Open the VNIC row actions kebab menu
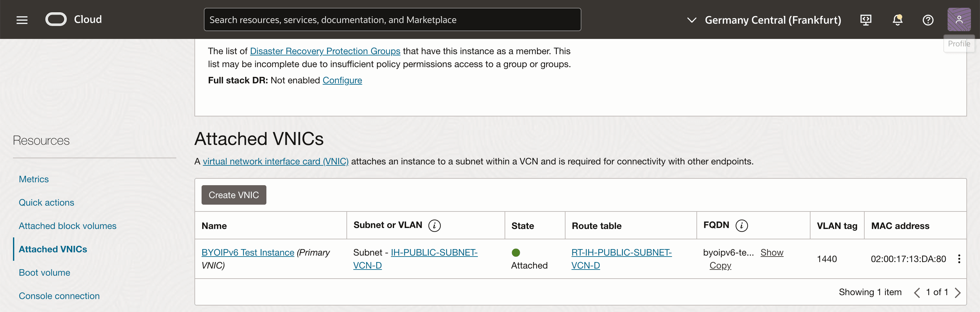This screenshot has width=980, height=312. [x=959, y=259]
